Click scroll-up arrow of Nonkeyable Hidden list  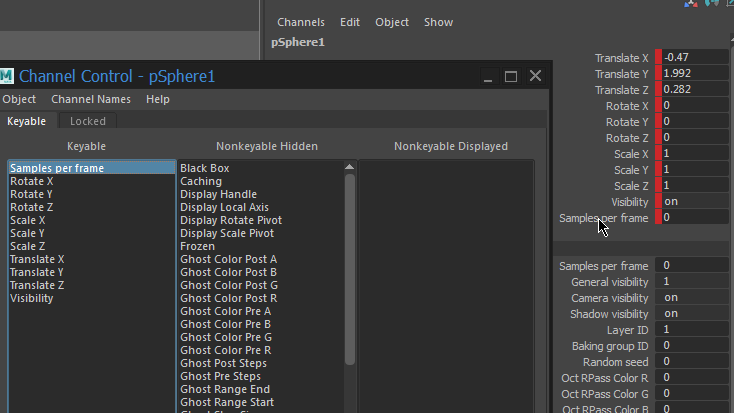[x=349, y=167]
